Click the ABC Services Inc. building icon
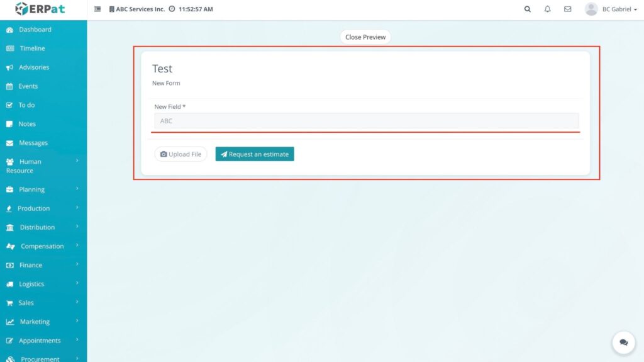Image resolution: width=644 pixels, height=362 pixels. (x=112, y=9)
